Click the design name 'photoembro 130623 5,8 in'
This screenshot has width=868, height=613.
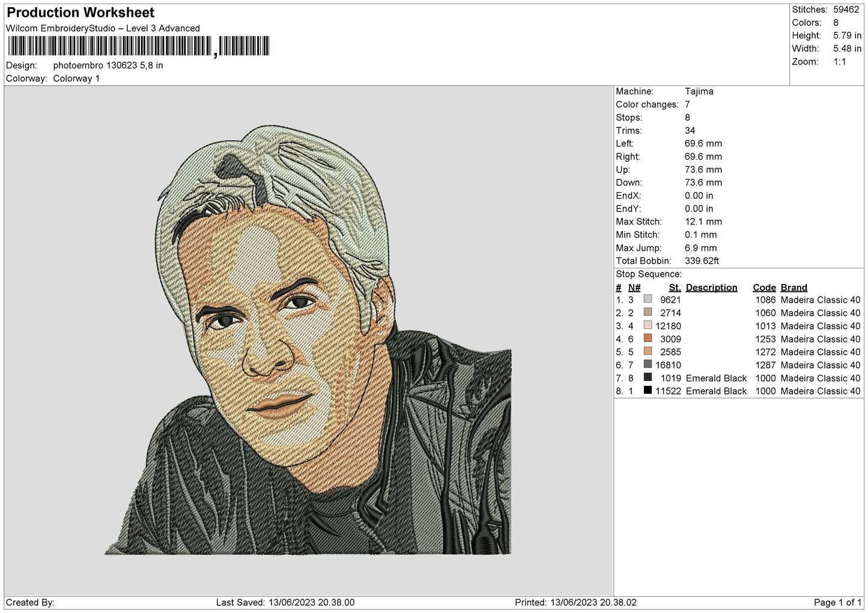[x=108, y=65]
